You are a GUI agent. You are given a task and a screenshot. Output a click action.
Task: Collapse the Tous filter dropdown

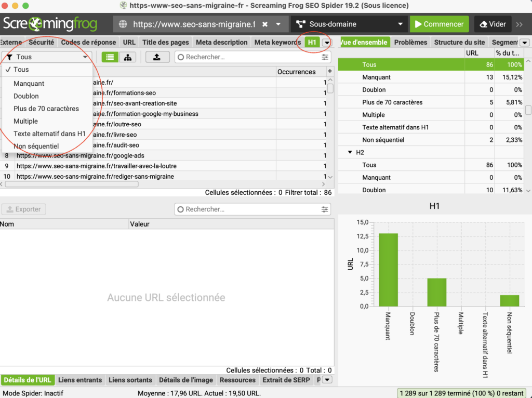(47, 57)
